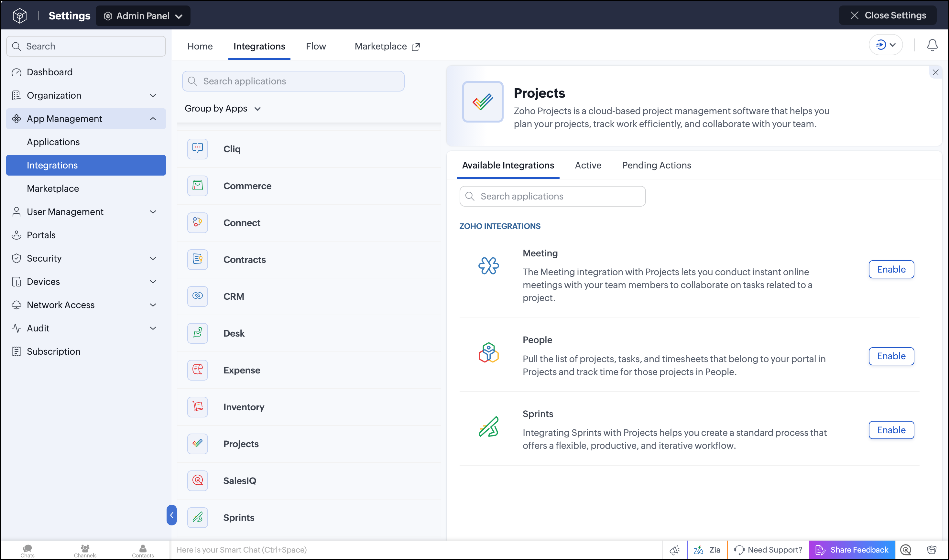
Task: Open Marketplace in the sidebar
Action: coord(86,188)
